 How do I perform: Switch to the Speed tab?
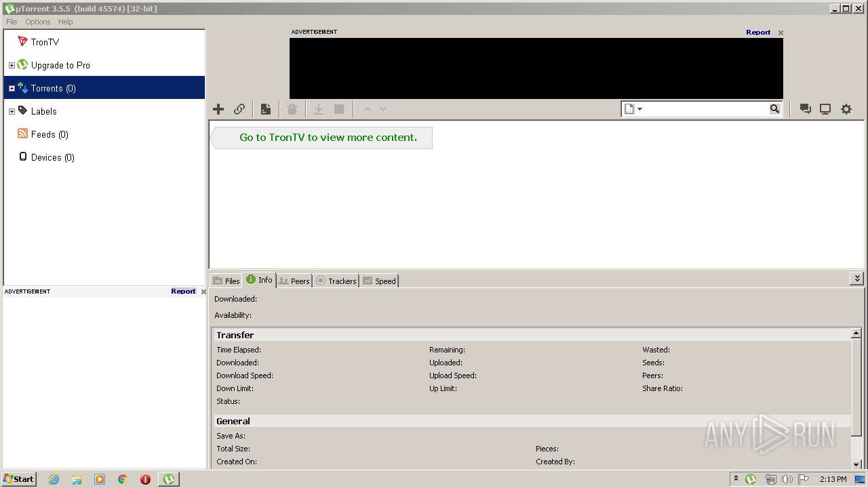point(379,281)
